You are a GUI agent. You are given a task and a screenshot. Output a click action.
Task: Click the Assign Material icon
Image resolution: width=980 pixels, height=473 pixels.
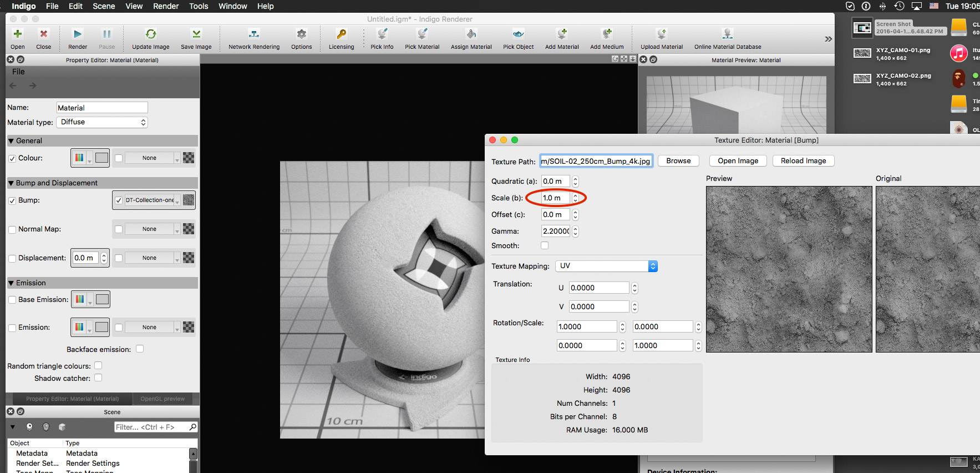471,34
